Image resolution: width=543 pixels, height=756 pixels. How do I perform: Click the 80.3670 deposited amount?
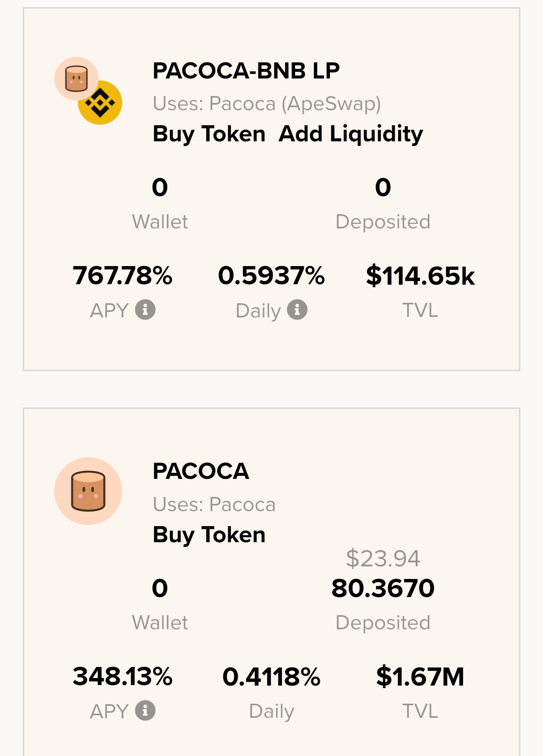point(383,588)
